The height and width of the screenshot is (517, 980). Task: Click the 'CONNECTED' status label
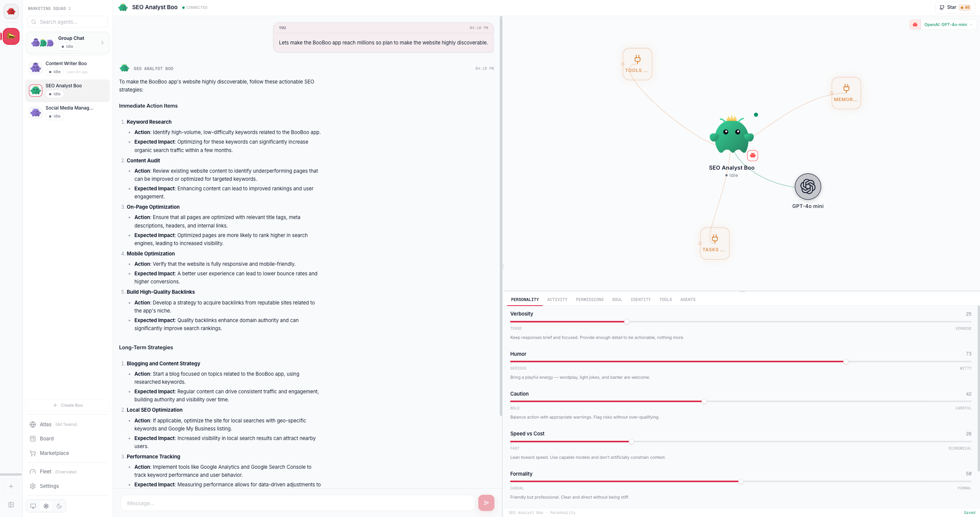click(x=197, y=7)
